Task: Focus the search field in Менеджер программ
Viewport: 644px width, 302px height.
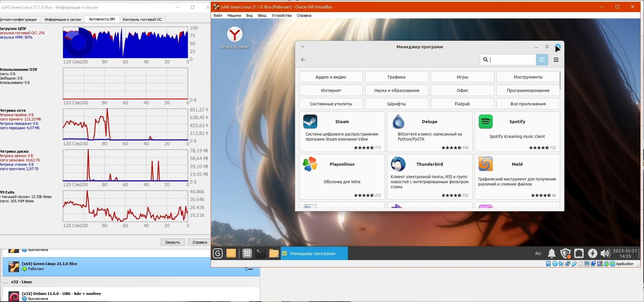Action: coord(508,60)
